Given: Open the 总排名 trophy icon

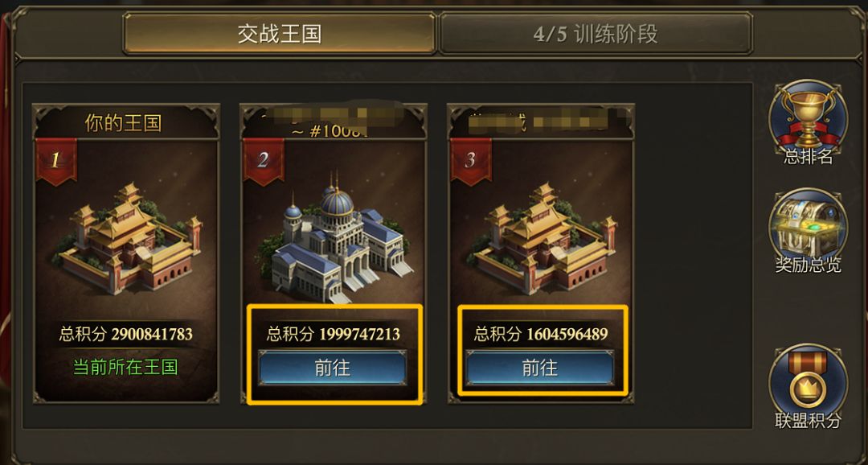Looking at the screenshot, I should pos(808,117).
